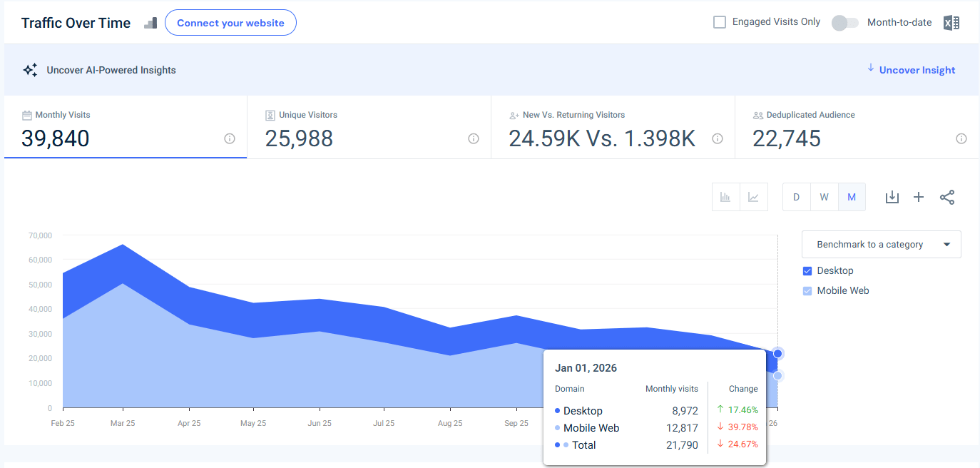Toggle Month-to-date on
Image resolution: width=980 pixels, height=468 pixels.
844,22
